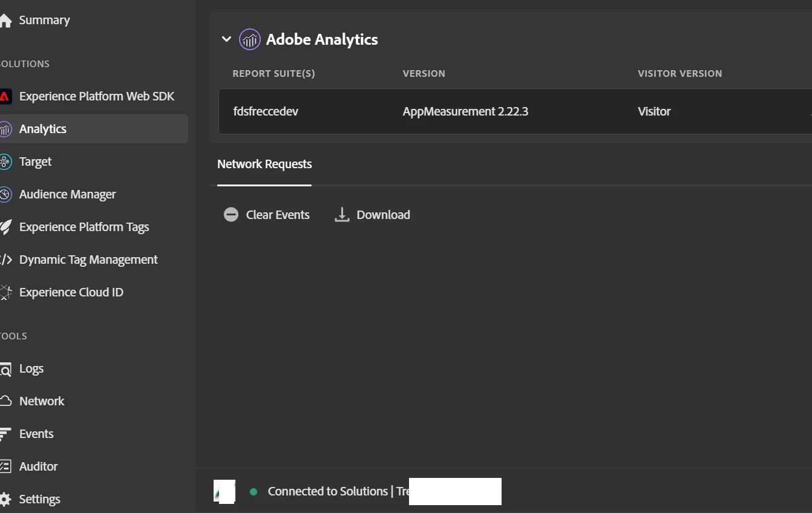Viewport: 812px width, 513px height.
Task: Click the Logs magnifier icon
Action: tap(5, 369)
